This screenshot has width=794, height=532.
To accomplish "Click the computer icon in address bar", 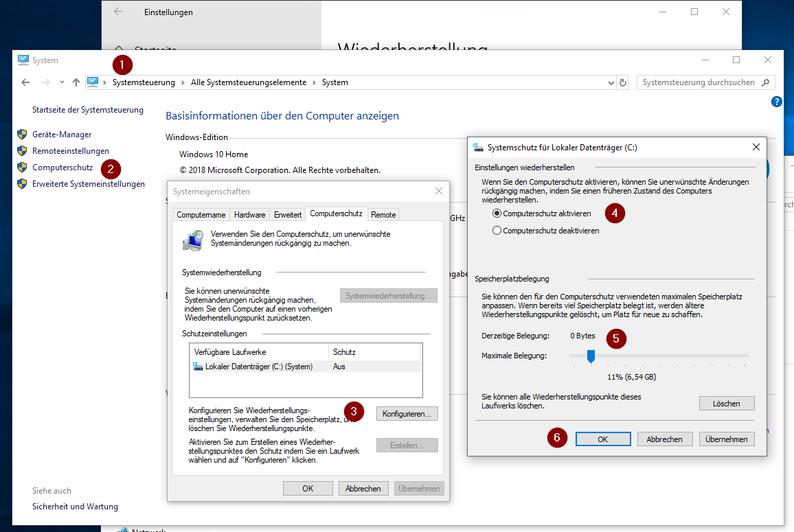I will pos(93,82).
